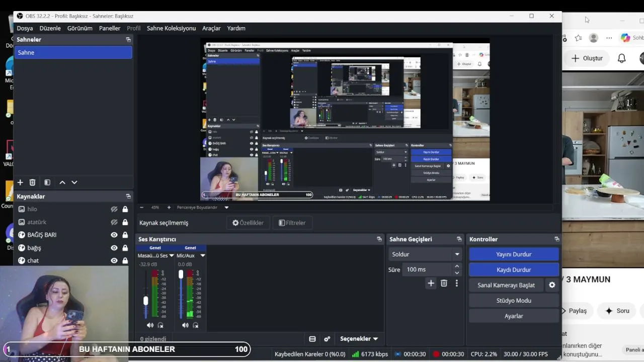Switch the audio mixer layout icon
Image resolution: width=644 pixels, height=362 pixels.
tap(312, 339)
